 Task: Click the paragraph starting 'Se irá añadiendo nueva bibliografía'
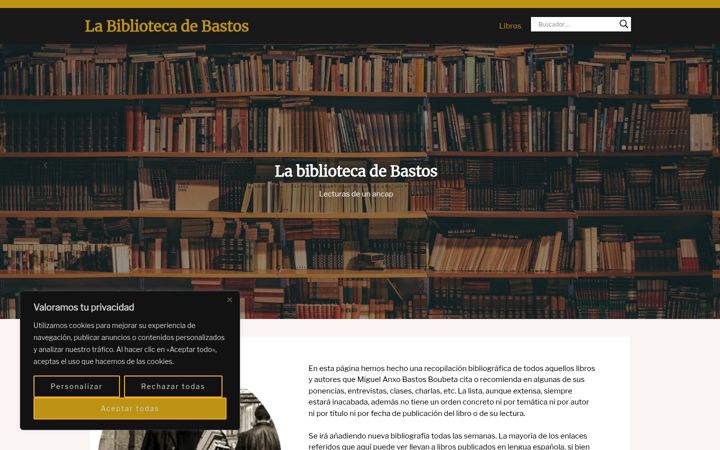[x=449, y=440]
